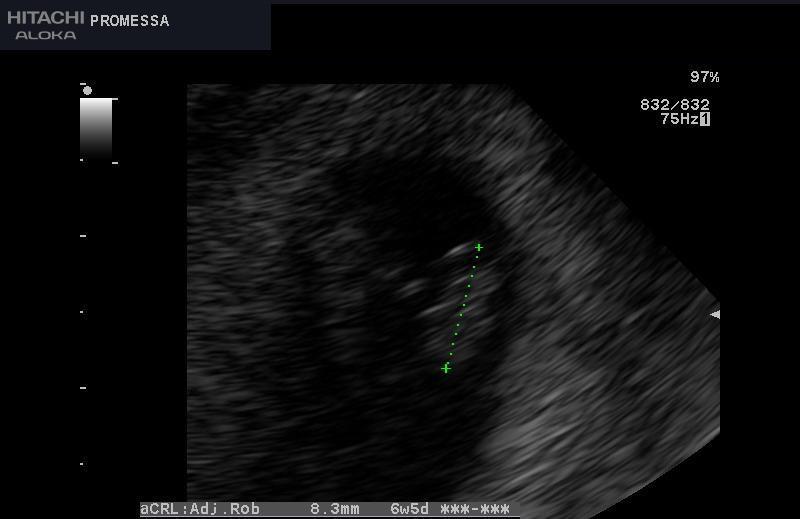The width and height of the screenshot is (801, 519).
Task: Click the 8.3mm measurement value
Action: point(335,509)
